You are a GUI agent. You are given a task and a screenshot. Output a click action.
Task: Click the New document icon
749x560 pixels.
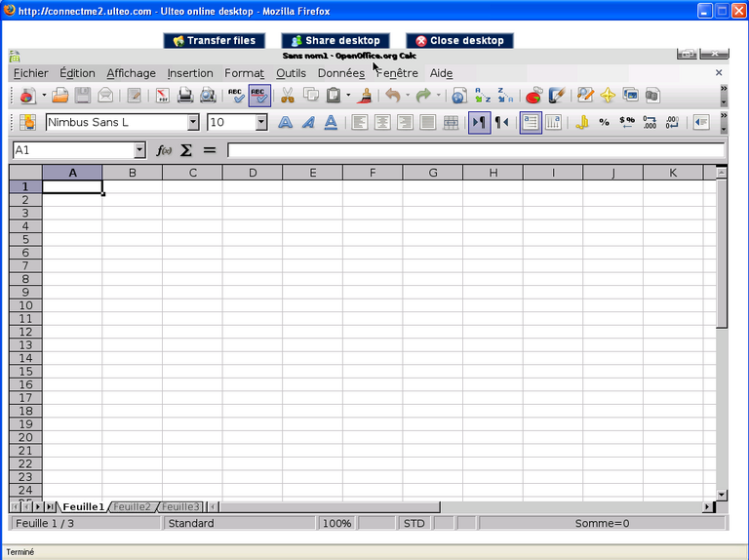pyautogui.click(x=27, y=96)
